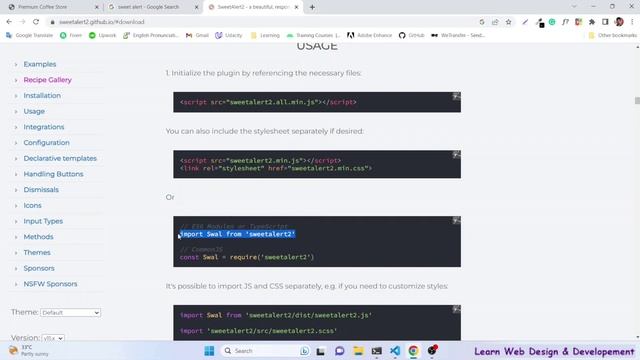This screenshot has height=360, width=640.
Task: Close the Premium Coffee Store tab
Action: (x=97, y=7)
